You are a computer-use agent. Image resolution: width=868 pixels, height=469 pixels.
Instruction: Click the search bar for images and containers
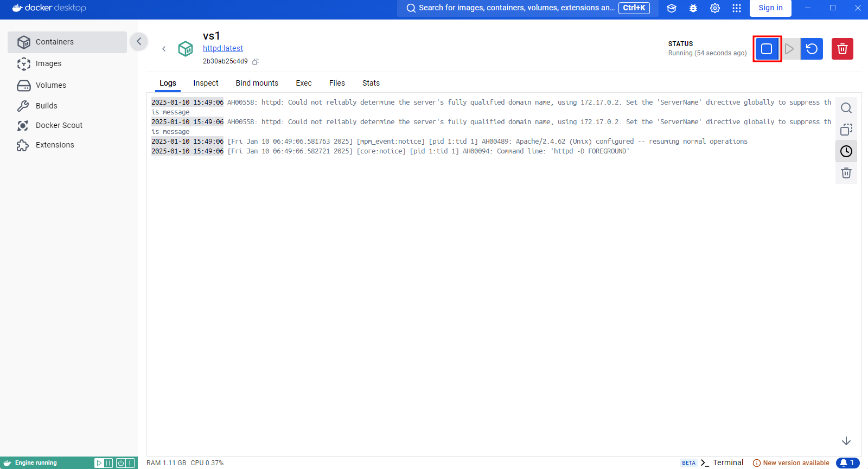[527, 8]
